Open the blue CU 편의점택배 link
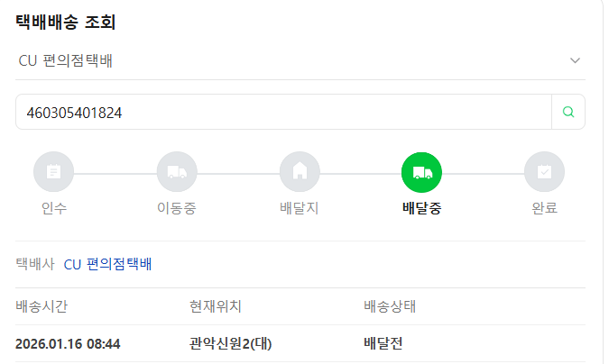This screenshot has width=609, height=364. (x=107, y=264)
